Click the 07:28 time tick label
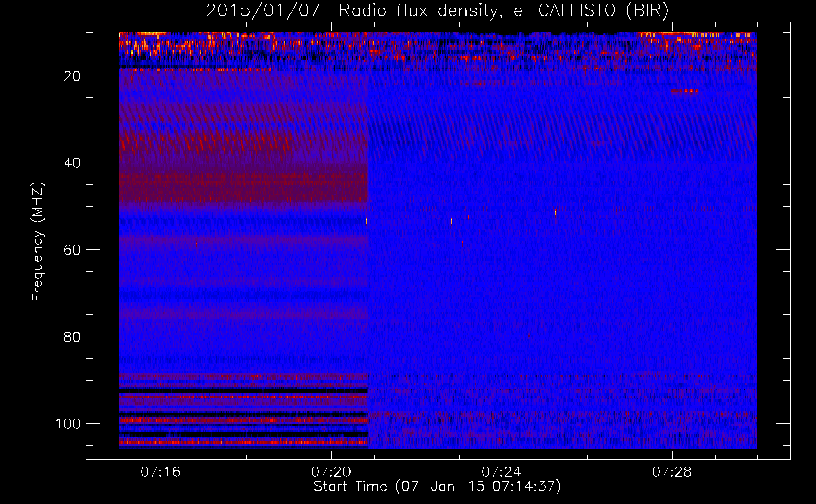Image resolution: width=816 pixels, height=504 pixels. [x=672, y=472]
